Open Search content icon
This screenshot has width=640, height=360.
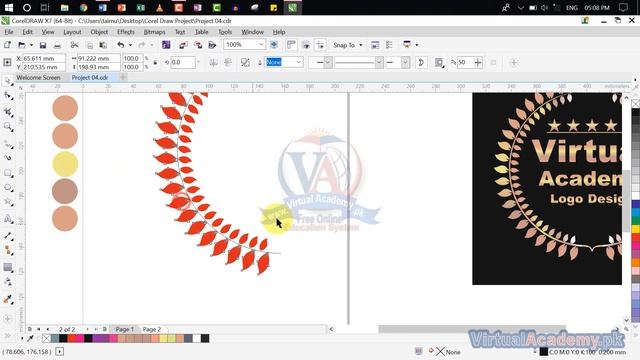click(166, 45)
